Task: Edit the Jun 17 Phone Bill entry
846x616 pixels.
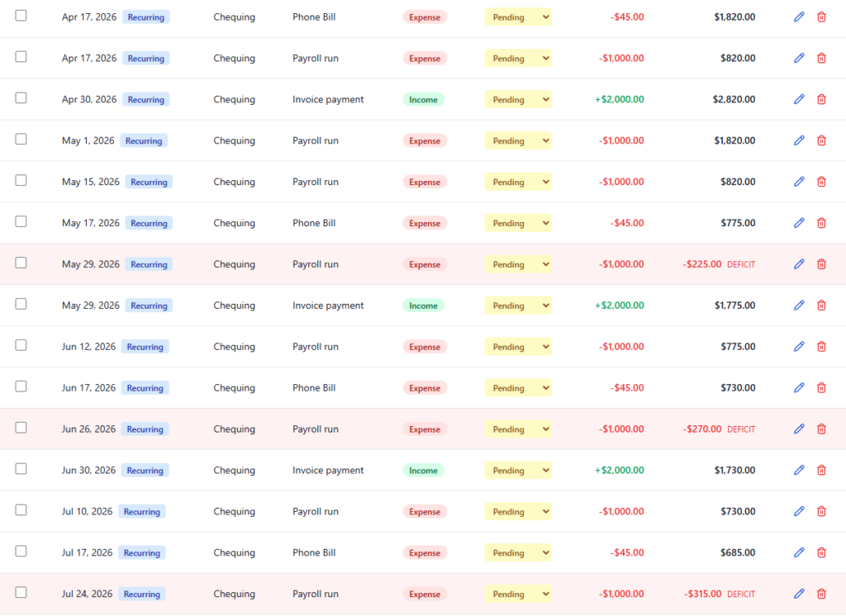Action: (799, 388)
